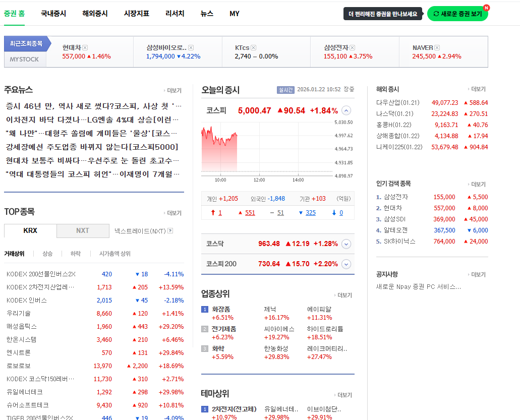Screen dimensions: 520x420
Task: Open the falling stocks count 325
Action: pyautogui.click(x=310, y=213)
